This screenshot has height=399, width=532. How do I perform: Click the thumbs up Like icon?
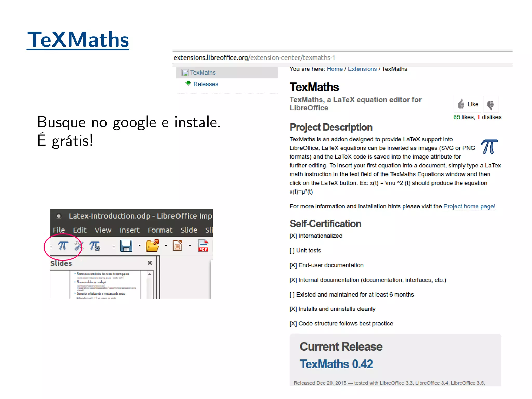pyautogui.click(x=461, y=104)
